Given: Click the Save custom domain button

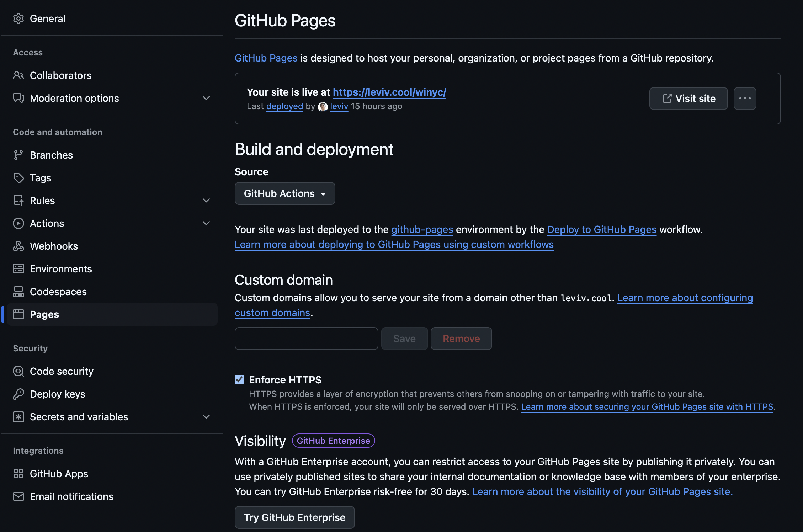Looking at the screenshot, I should pyautogui.click(x=404, y=339).
